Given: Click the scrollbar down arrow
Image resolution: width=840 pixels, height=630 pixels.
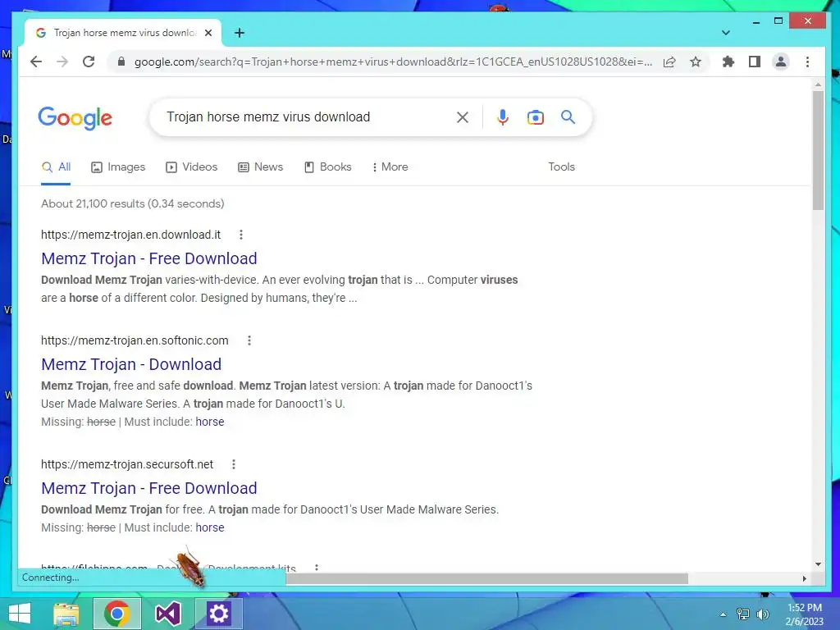Looking at the screenshot, I should click(x=818, y=564).
